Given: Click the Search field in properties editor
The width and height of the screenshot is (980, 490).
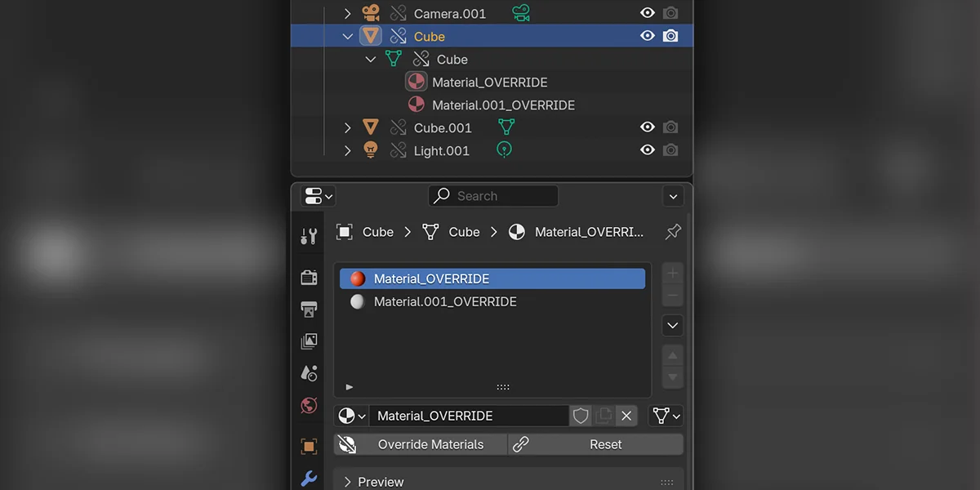Looking at the screenshot, I should coord(492,196).
